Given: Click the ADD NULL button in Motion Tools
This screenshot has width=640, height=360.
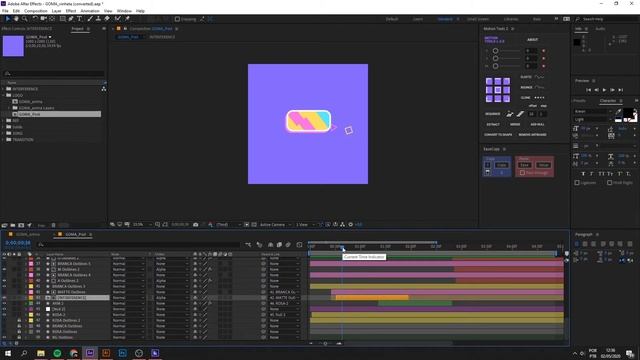Looking at the screenshot, I should (537, 124).
